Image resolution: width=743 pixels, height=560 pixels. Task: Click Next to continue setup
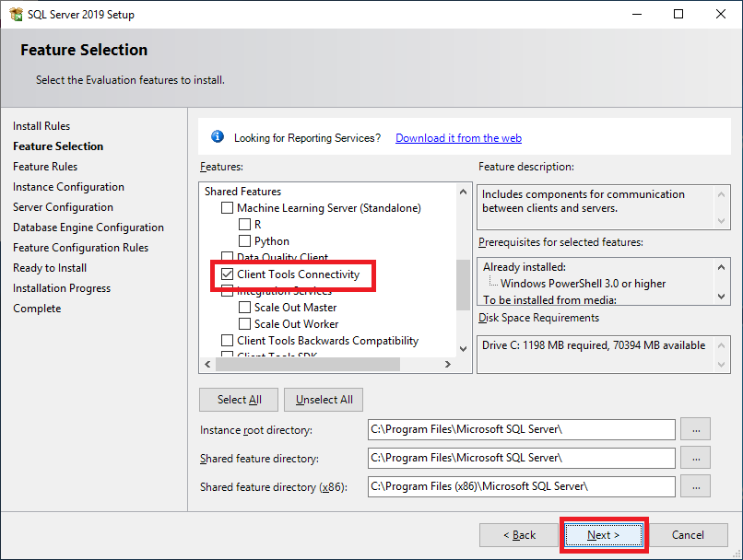604,535
